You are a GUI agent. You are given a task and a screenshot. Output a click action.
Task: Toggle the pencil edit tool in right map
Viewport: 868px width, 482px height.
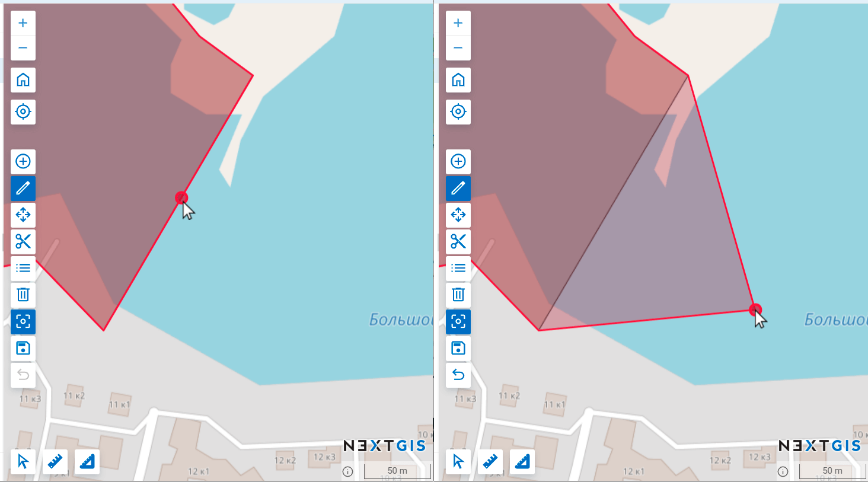coord(458,189)
